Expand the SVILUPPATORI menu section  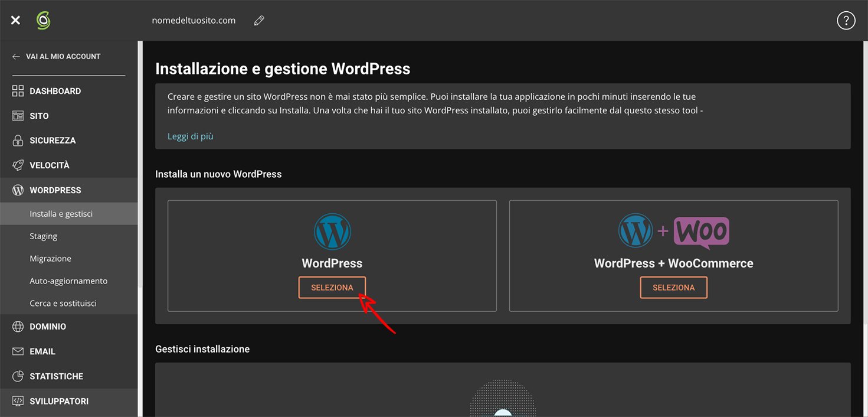(68, 401)
